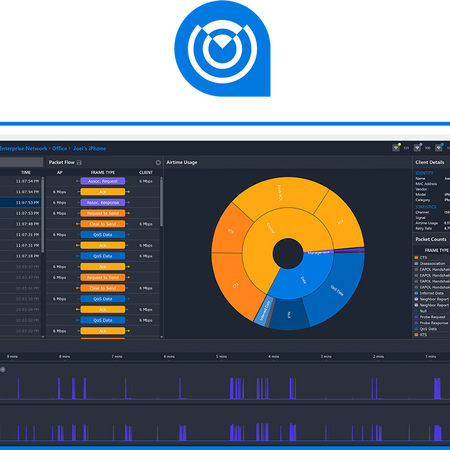Select the Wi-Fi adapter icon with green dot
This screenshot has height=450, width=450.
396,147
